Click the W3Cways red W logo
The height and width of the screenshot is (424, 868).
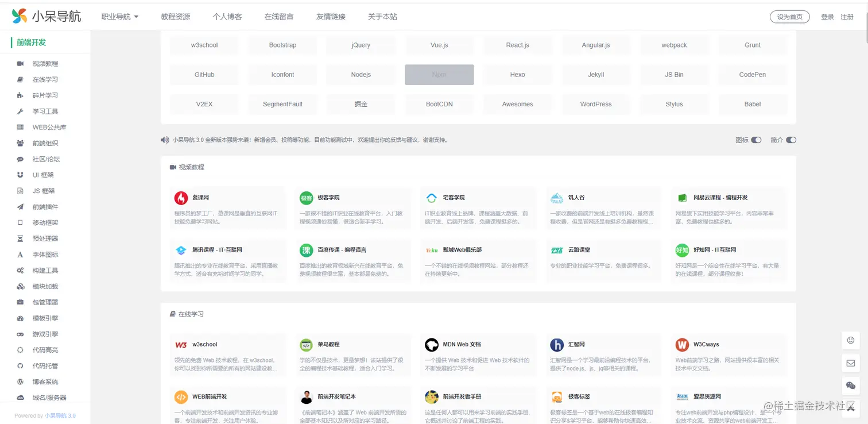pos(682,345)
